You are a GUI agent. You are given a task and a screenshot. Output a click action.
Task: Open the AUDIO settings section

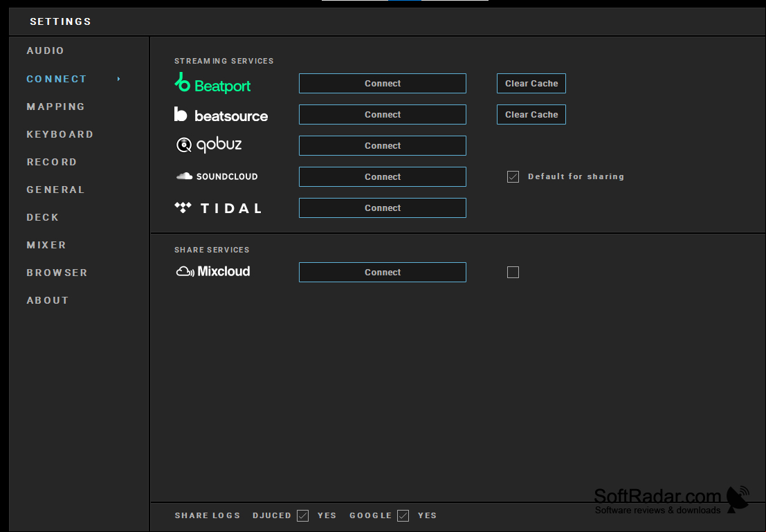coord(46,51)
